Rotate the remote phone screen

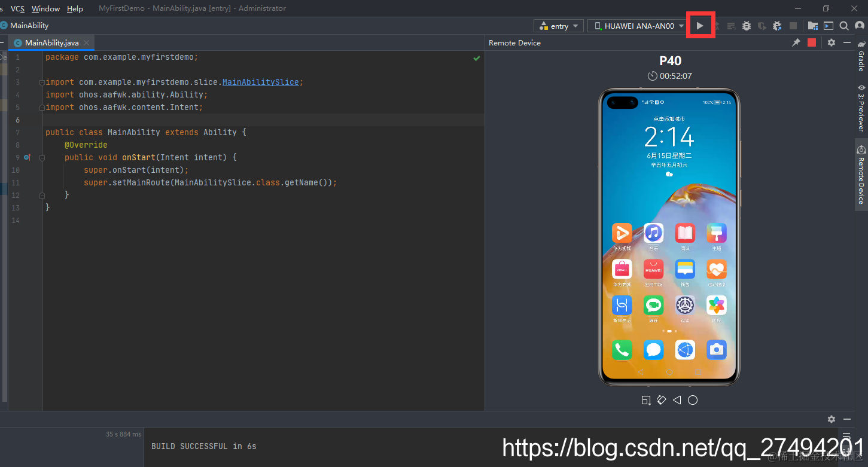(661, 400)
